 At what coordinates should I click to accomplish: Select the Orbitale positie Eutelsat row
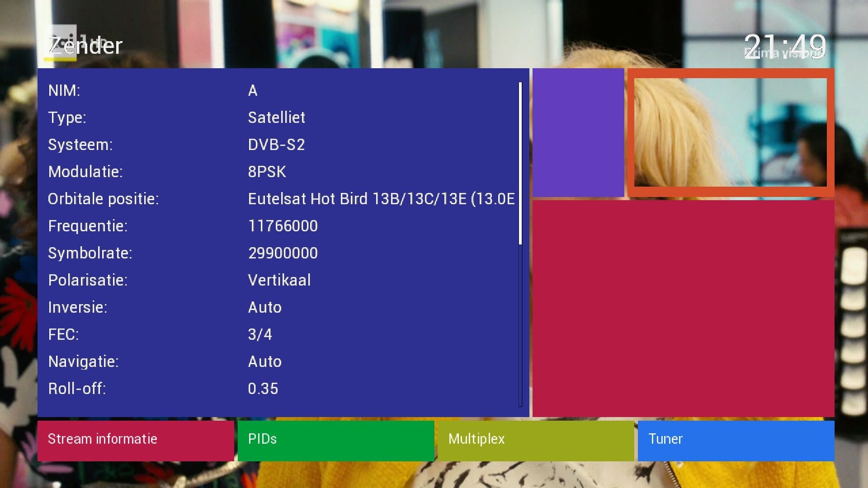pos(282,199)
